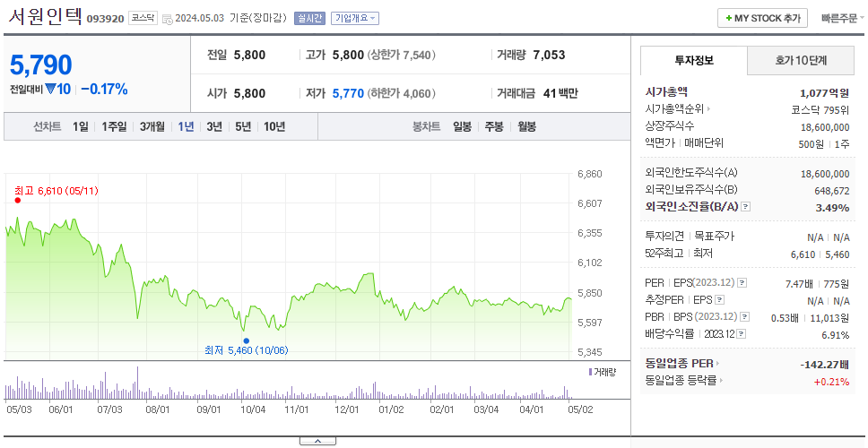Expand the 기업개요 dropdown
Screen dimensions: 868x448
(x=355, y=18)
